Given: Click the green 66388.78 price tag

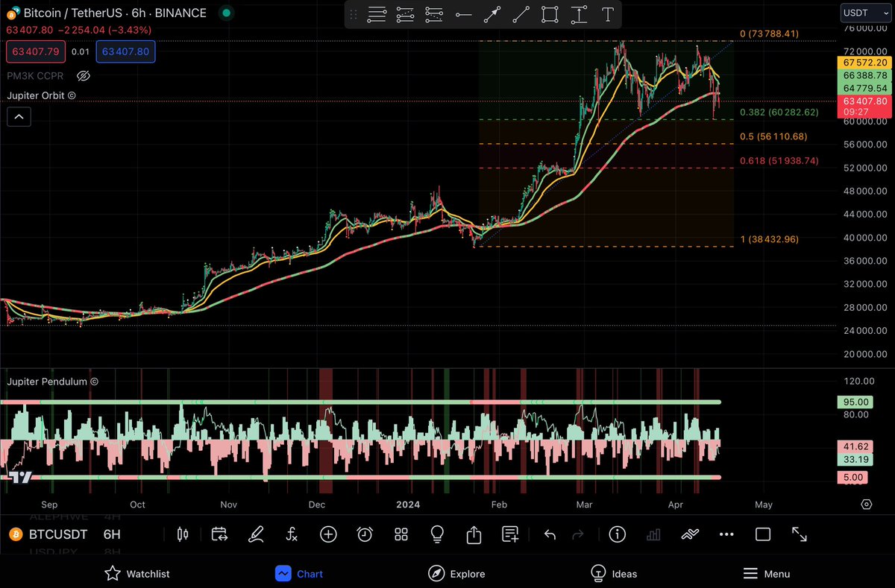Looking at the screenshot, I should point(864,76).
